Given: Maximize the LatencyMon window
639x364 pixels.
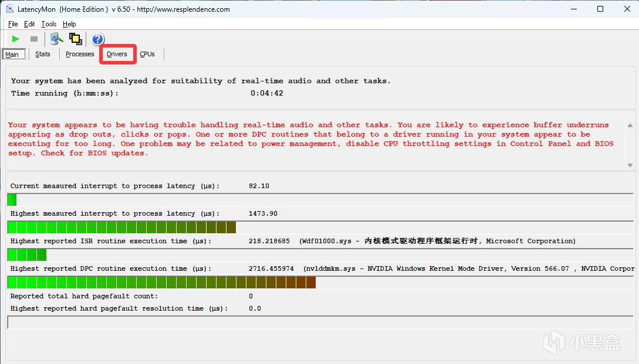Looking at the screenshot, I should [x=600, y=9].
